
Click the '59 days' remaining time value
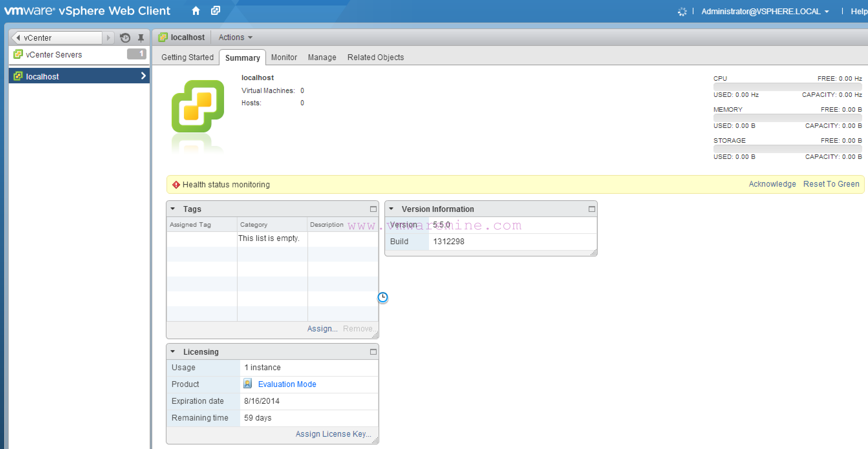point(257,418)
